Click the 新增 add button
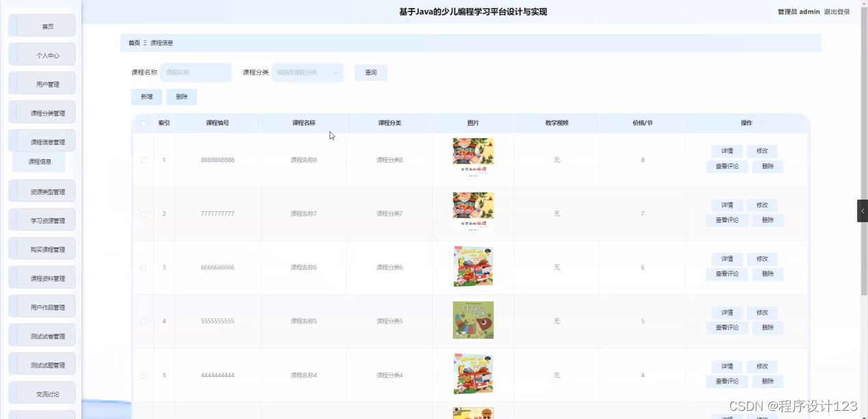This screenshot has width=868, height=419. pyautogui.click(x=146, y=97)
